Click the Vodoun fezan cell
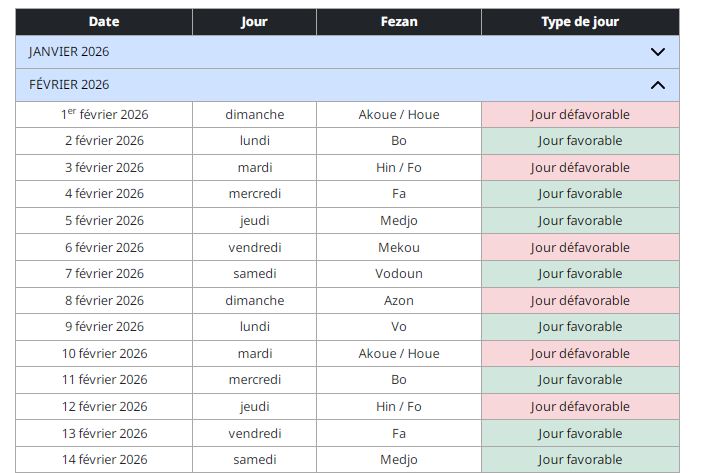This screenshot has height=473, width=717. tap(399, 274)
